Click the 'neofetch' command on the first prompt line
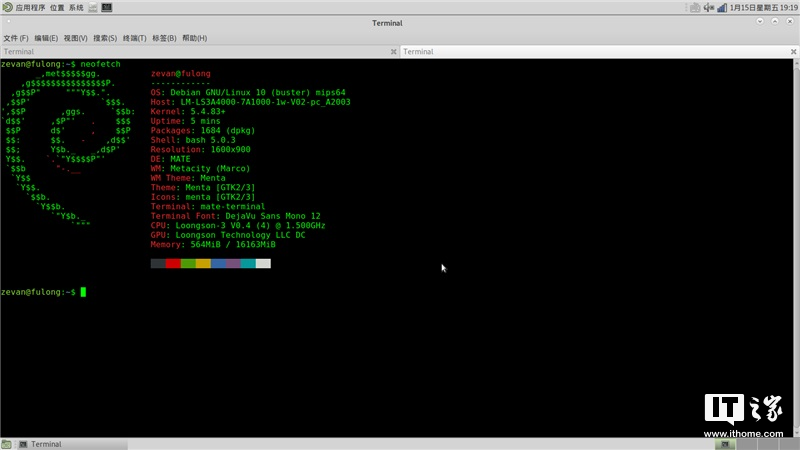The width and height of the screenshot is (800, 450). pyautogui.click(x=101, y=64)
